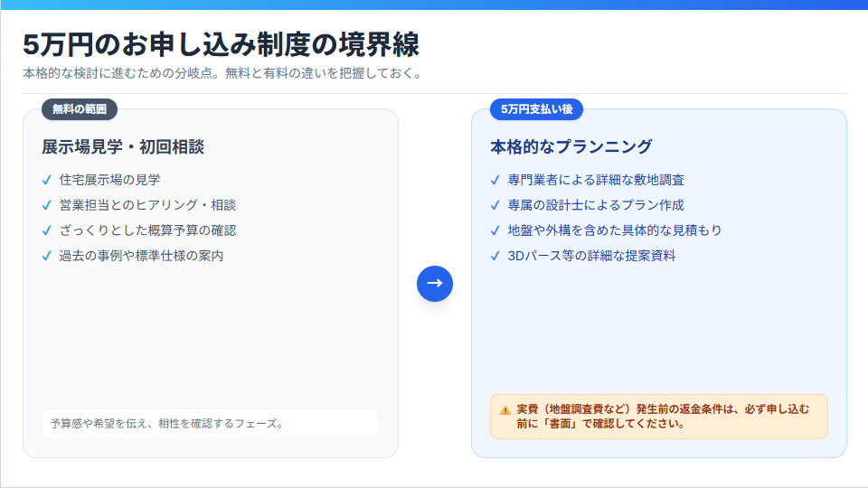Click checkmark beside ざっくりとした概算予算の確認
Image resolution: width=868 pixels, height=488 pixels.
pyautogui.click(x=46, y=230)
